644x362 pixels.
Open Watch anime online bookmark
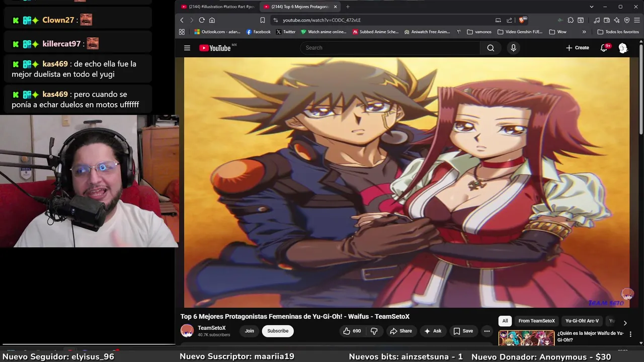(x=324, y=32)
